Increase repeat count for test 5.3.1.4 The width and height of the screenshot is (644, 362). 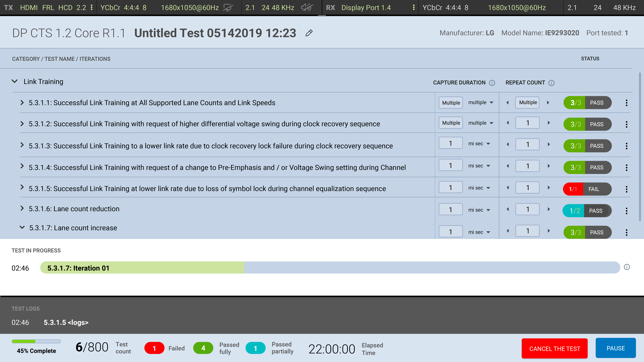549,166
